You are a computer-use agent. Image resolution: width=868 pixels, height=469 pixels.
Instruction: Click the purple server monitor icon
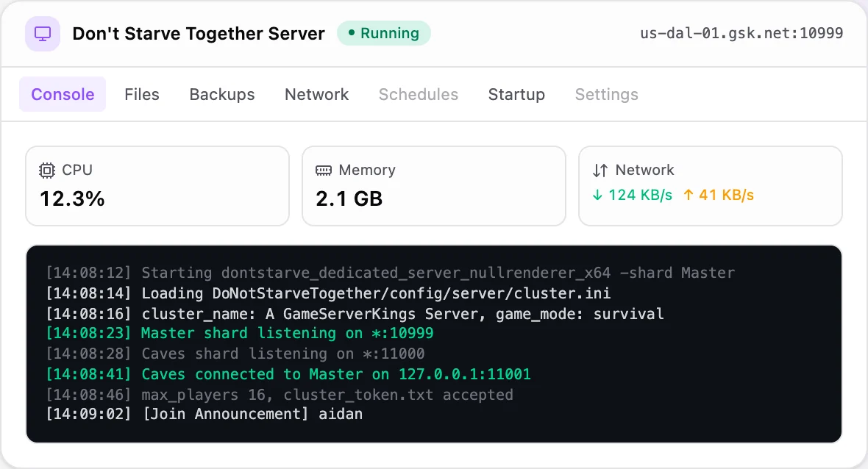(43, 34)
